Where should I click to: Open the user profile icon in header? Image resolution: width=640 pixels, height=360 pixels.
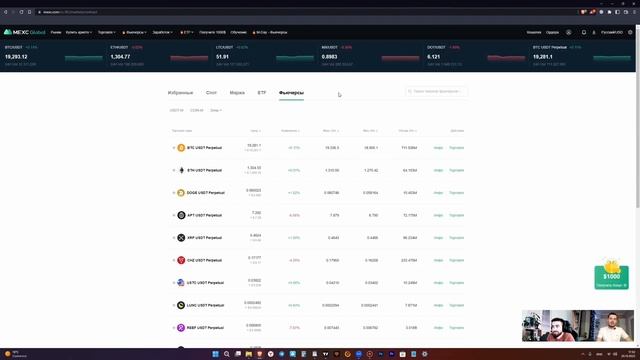pyautogui.click(x=569, y=32)
